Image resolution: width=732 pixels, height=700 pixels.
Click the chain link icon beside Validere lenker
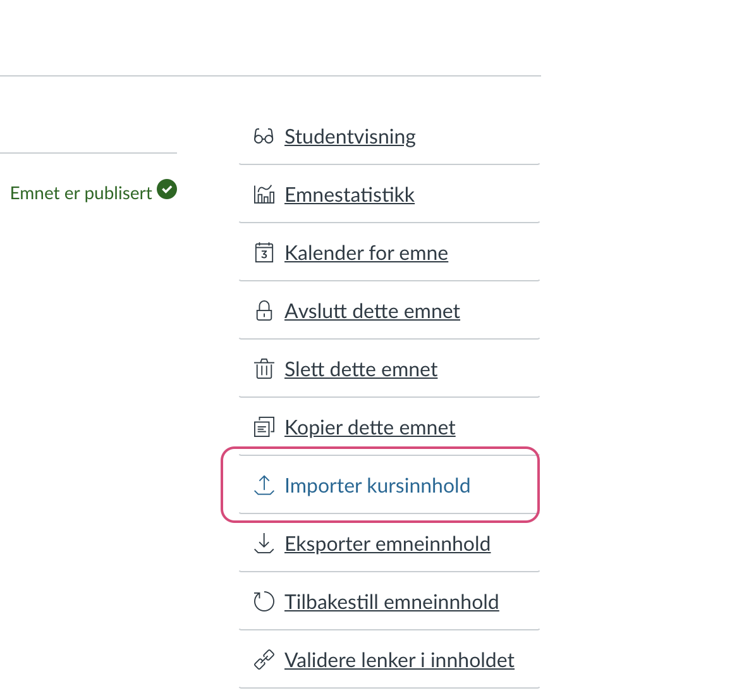tap(264, 660)
